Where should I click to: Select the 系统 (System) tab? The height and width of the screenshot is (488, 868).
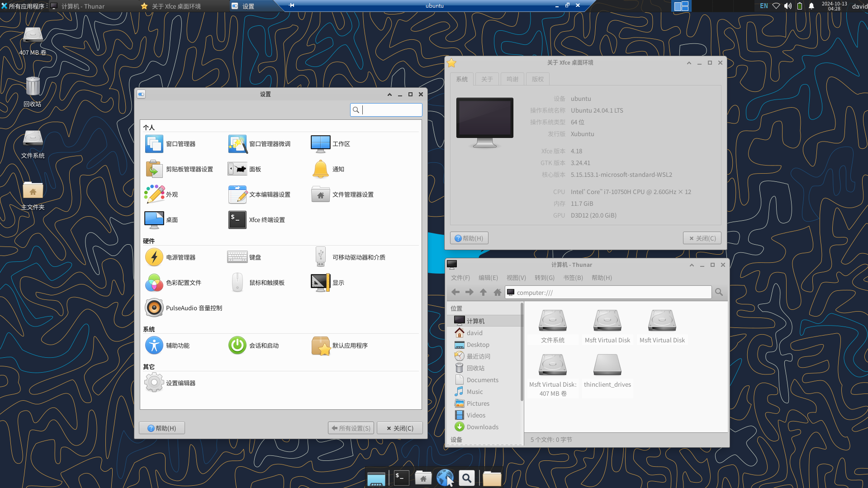(x=462, y=79)
